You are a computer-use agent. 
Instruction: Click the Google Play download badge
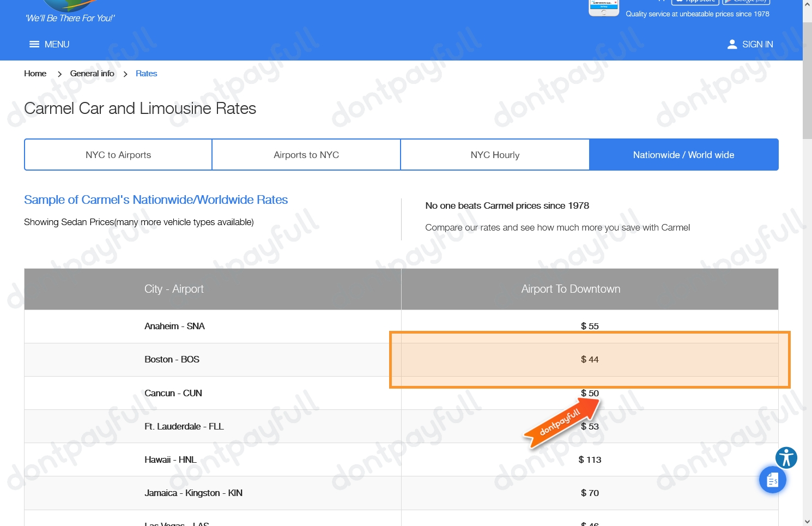(746, 2)
